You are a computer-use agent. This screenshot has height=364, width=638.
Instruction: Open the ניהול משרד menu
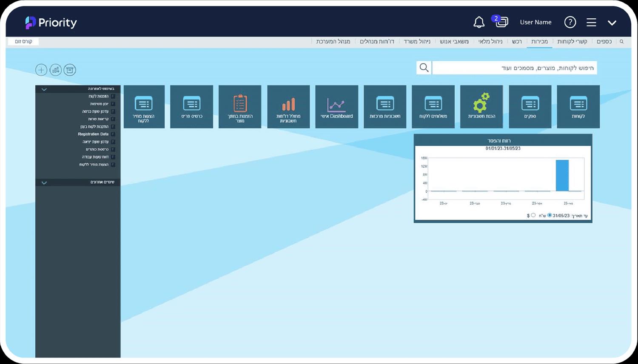click(417, 42)
